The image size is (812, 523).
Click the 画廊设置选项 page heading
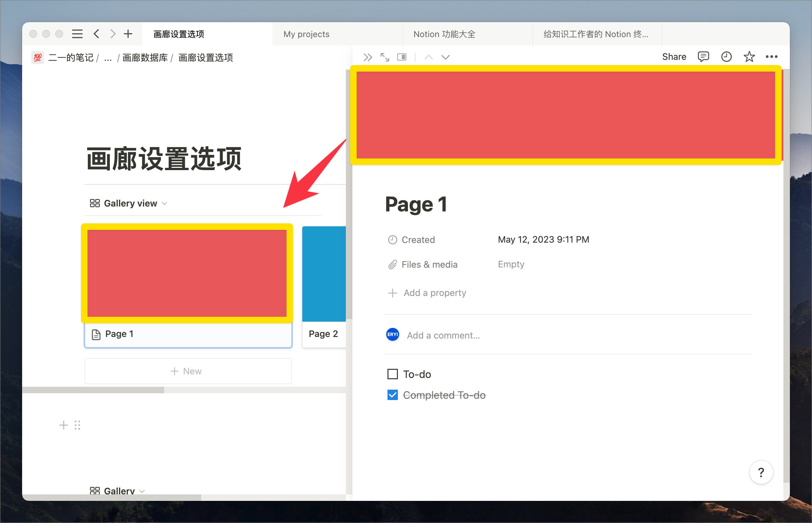coord(164,159)
